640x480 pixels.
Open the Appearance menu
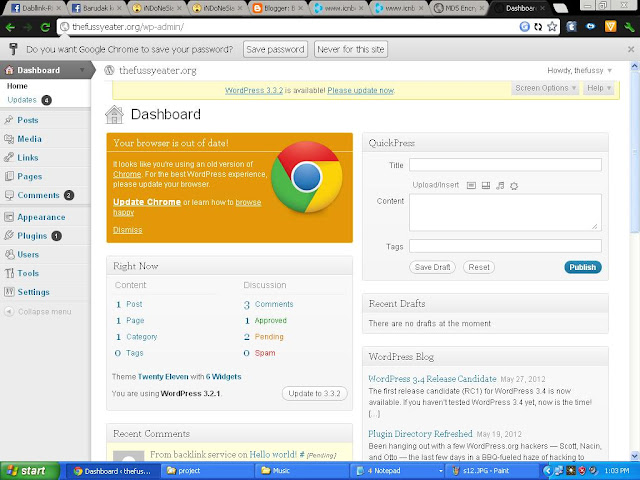(41, 217)
